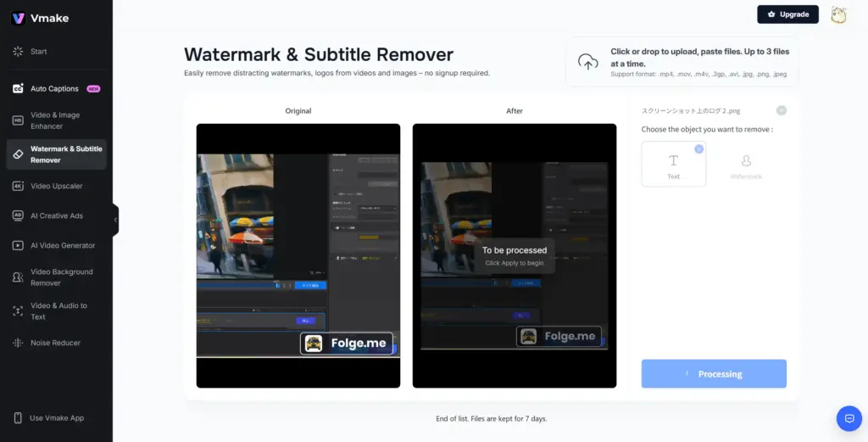Screen dimensions: 868x442
Task: Click the T icon in Text option
Action: pos(674,160)
